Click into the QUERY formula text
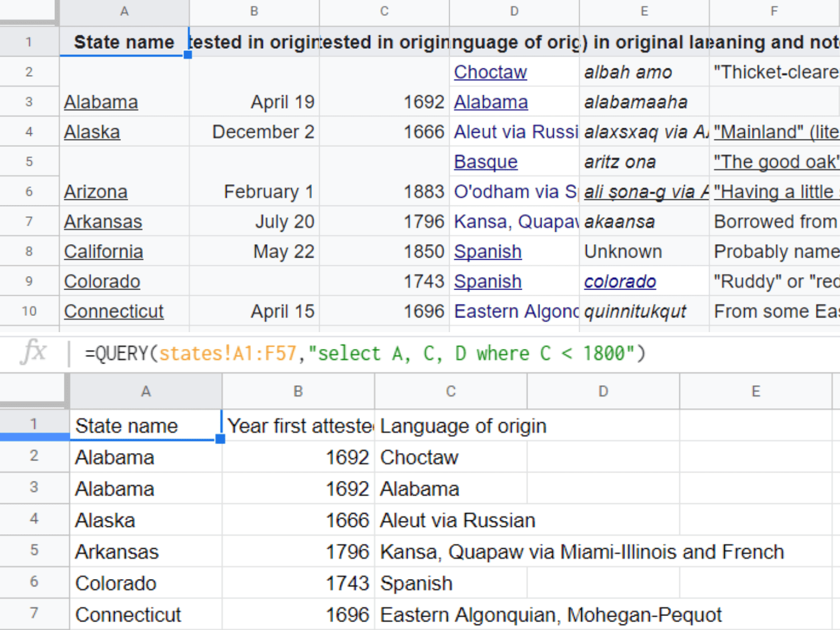 pos(364,354)
